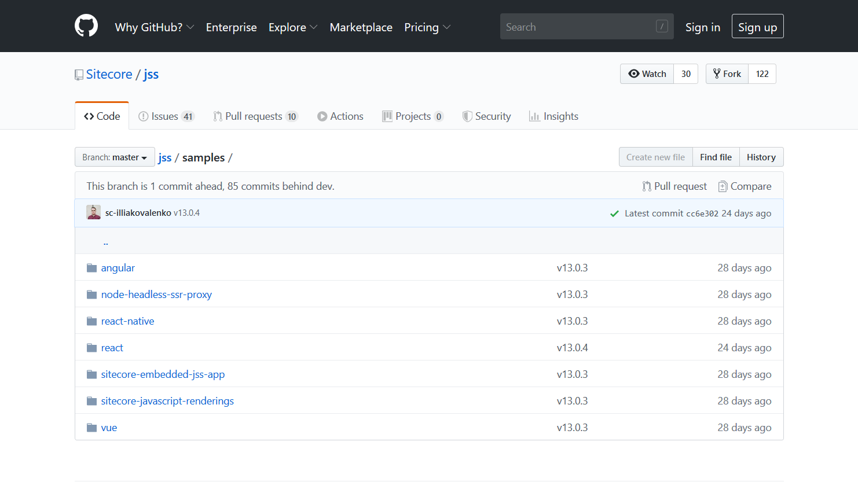Viewport: 858px width, 504px height.
Task: Open the Branch: master selector
Action: tap(115, 157)
